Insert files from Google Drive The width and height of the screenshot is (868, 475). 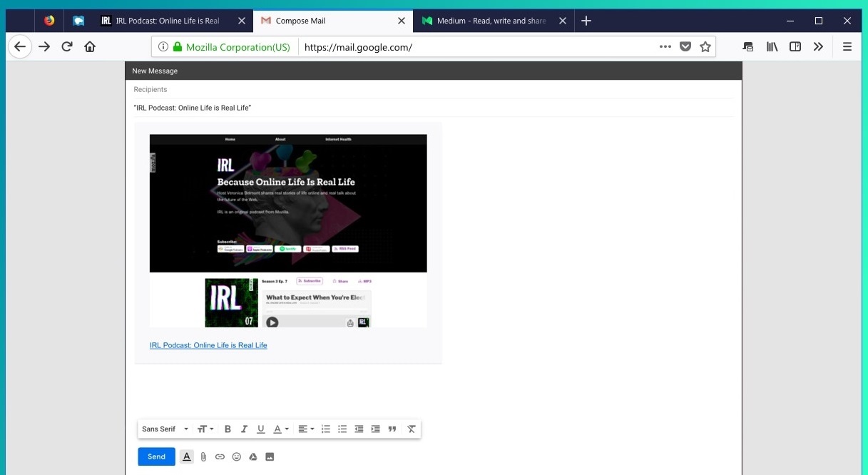click(x=252, y=457)
